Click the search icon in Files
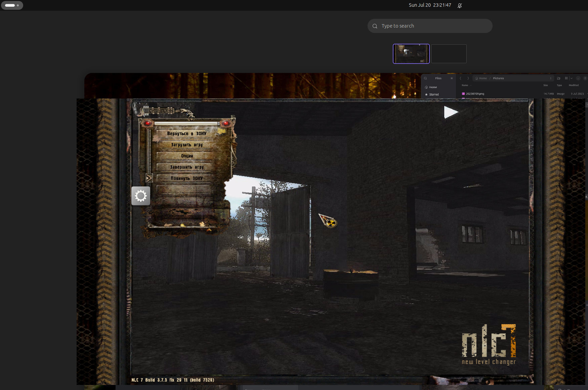This screenshot has width=588, height=390. pos(425,78)
